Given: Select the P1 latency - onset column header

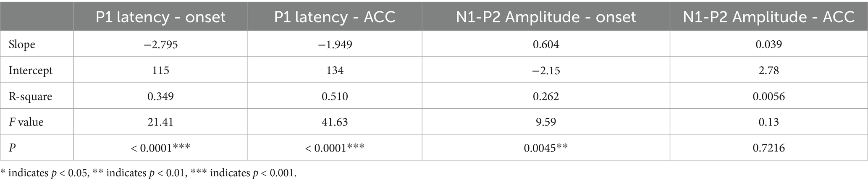Looking at the screenshot, I should click(160, 17).
